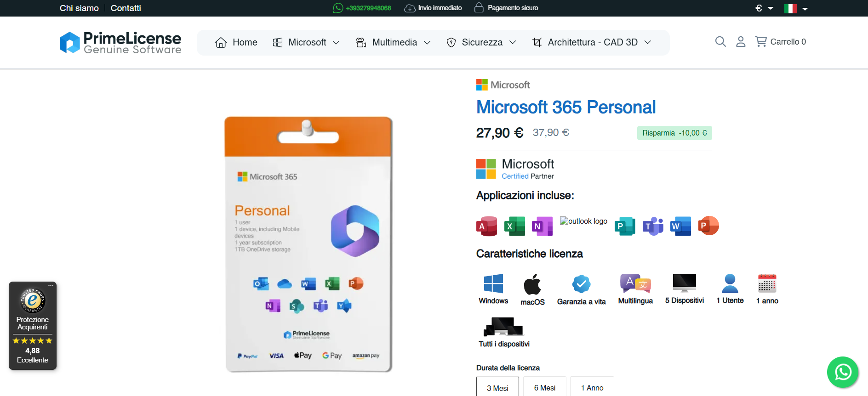This screenshot has width=868, height=396.
Task: Open the Chi siamo link
Action: (79, 8)
